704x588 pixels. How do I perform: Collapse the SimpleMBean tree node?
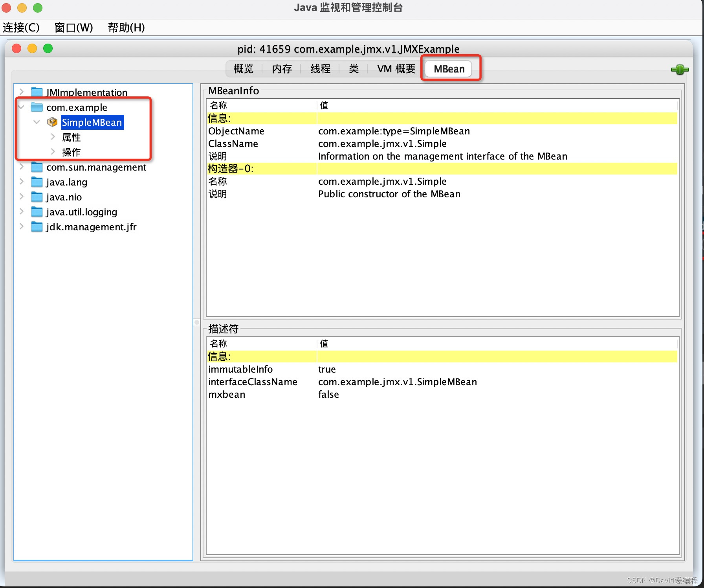point(37,122)
